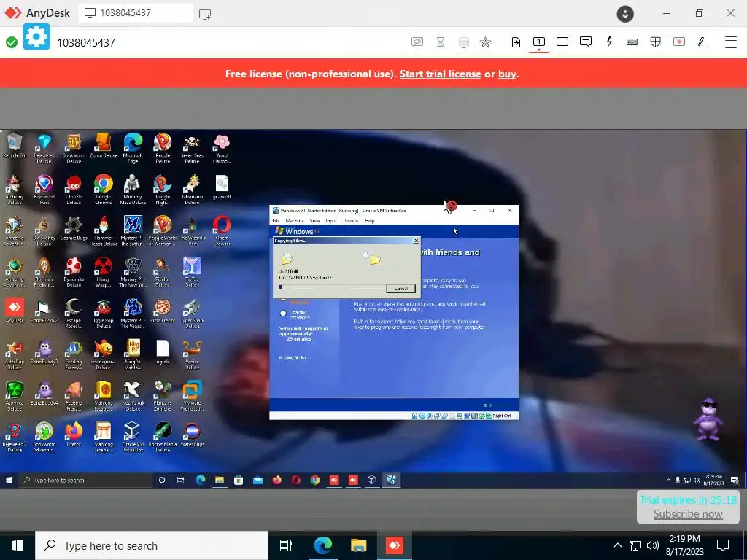This screenshot has height=560, width=747.
Task: Open Insaniquarium Deluxe fish shortcut
Action: click(x=104, y=355)
